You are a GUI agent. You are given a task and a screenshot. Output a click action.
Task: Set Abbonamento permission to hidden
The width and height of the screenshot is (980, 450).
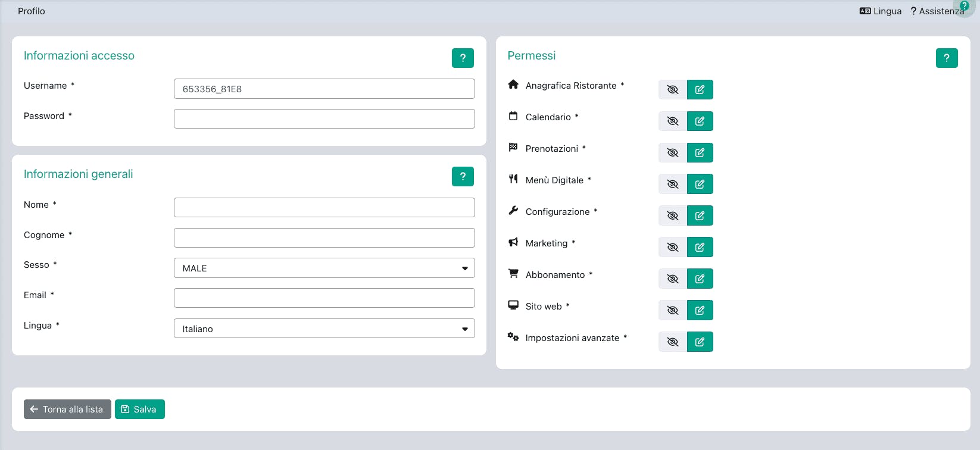(673, 279)
